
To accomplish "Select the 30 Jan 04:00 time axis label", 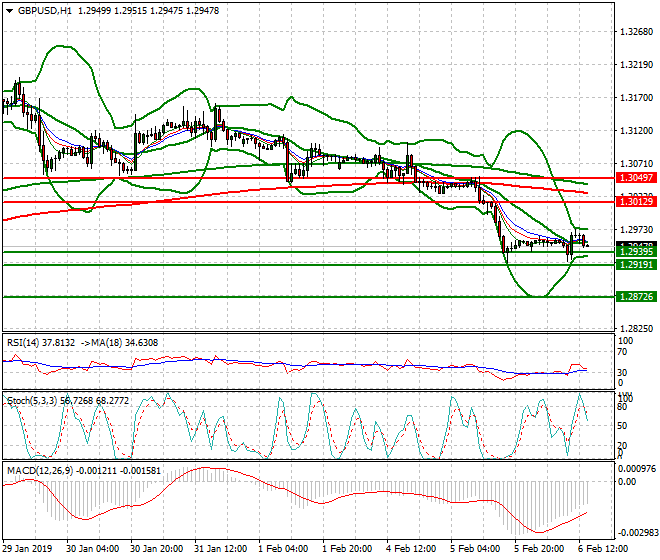I will pos(93,549).
